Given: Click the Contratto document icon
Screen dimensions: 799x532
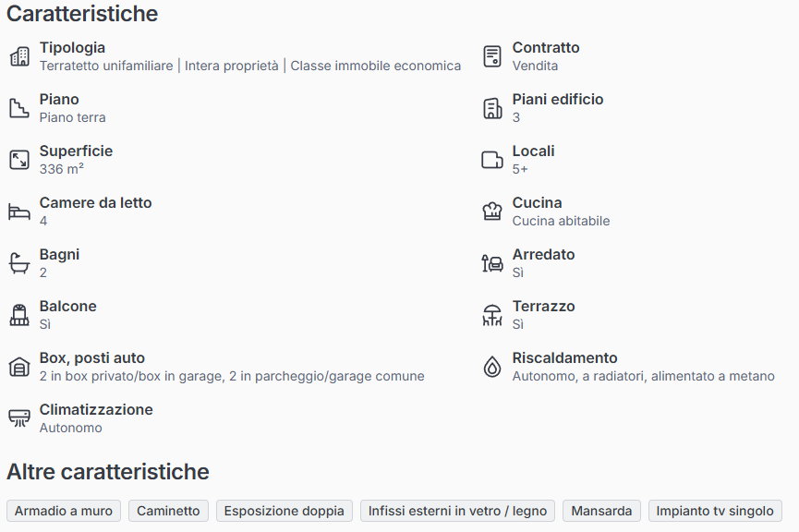Looking at the screenshot, I should click(492, 56).
